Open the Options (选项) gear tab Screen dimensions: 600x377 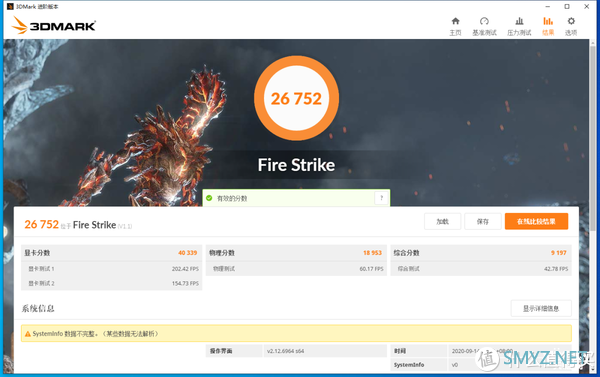click(x=571, y=26)
